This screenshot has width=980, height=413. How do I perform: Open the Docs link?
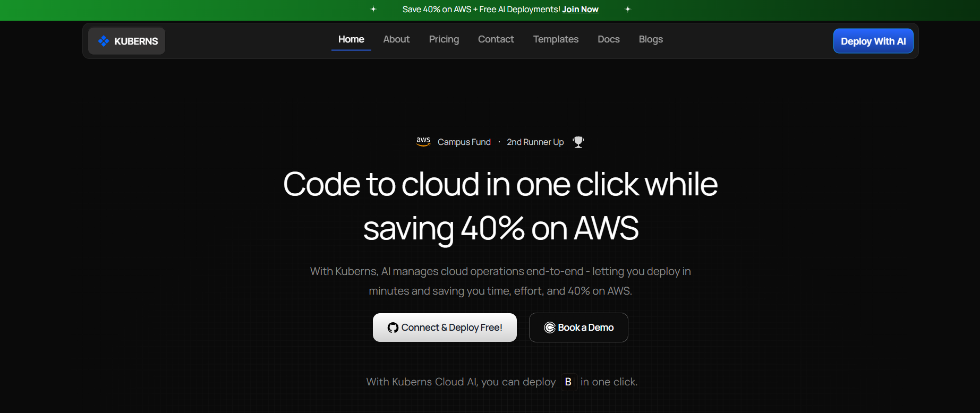click(x=609, y=39)
